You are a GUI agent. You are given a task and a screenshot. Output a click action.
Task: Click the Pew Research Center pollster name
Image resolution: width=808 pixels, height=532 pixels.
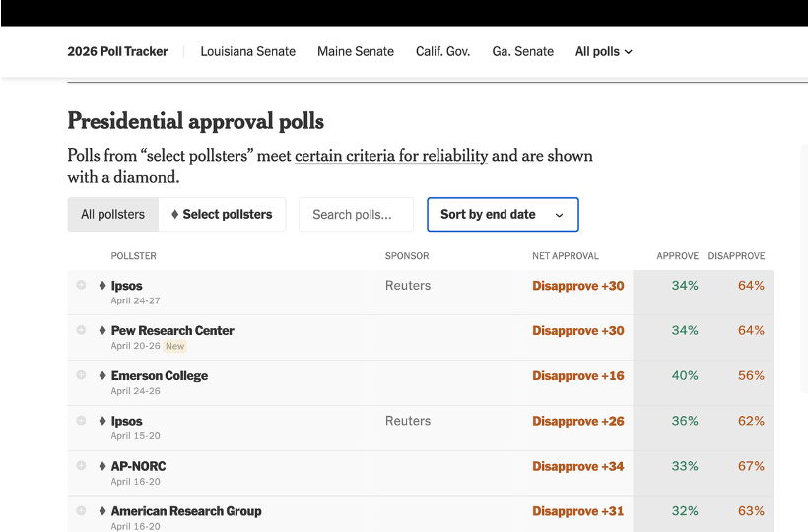[x=172, y=331]
